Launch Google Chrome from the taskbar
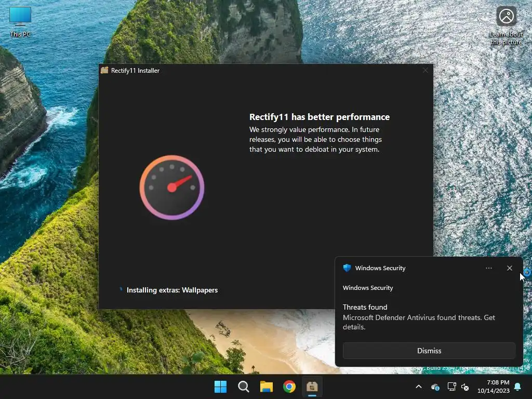Screen dimensions: 532x399 click(x=289, y=387)
